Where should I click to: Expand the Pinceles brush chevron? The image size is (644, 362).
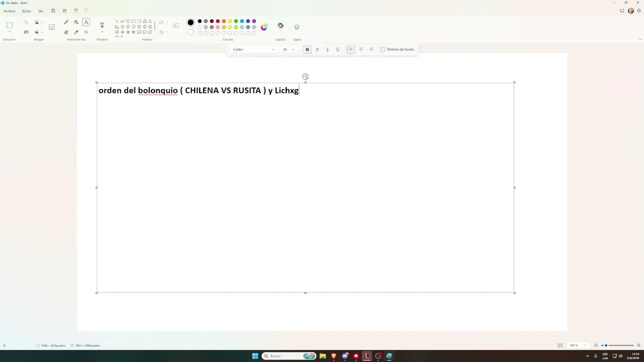click(x=102, y=32)
